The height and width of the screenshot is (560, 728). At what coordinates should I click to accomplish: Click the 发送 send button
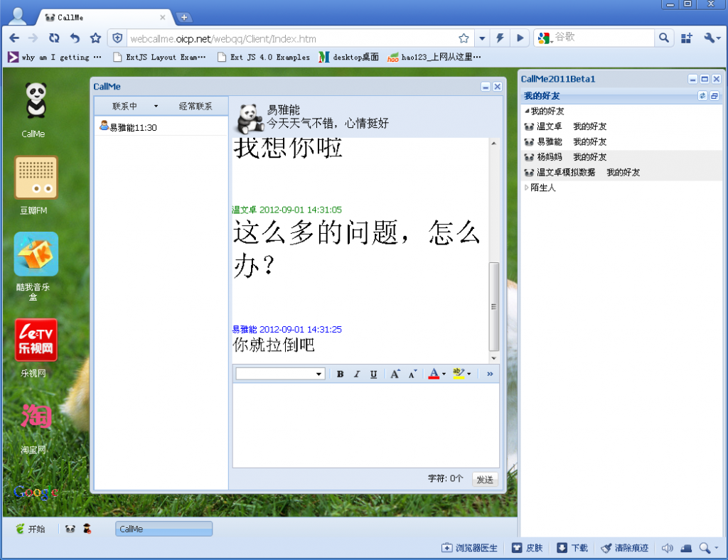point(485,479)
